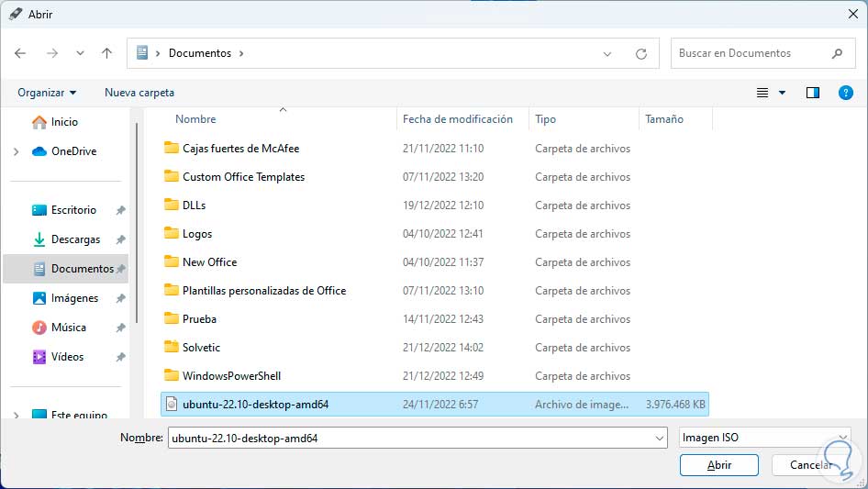The image size is (868, 489).
Task: Open the Organizar menu
Action: (47, 93)
